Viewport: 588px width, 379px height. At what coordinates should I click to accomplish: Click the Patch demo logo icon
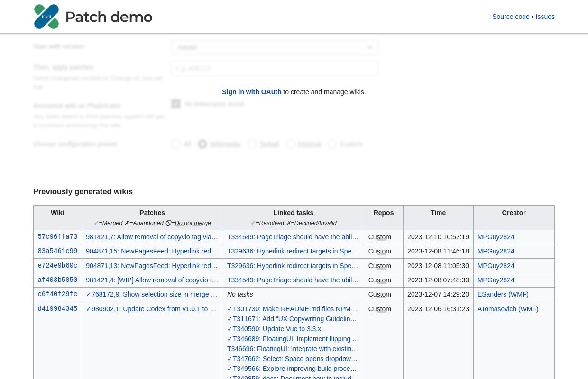point(46,17)
